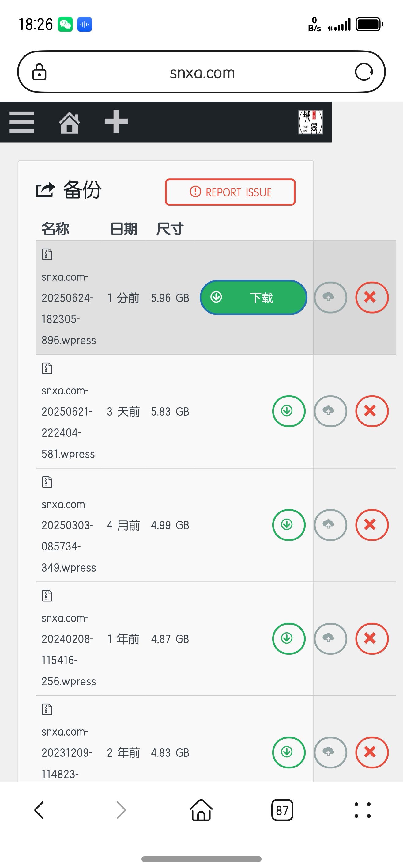
Task: Open the browser four-dot menu
Action: coord(362,810)
